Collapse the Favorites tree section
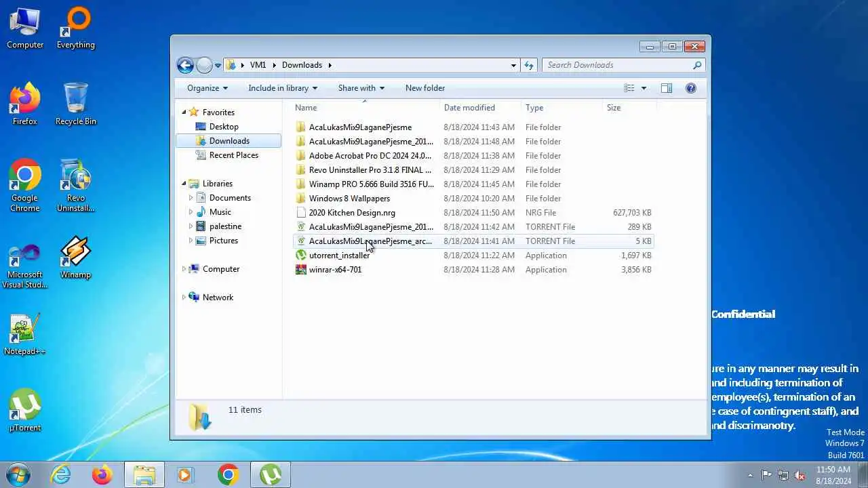Viewport: 868px width, 488px height. (x=184, y=113)
